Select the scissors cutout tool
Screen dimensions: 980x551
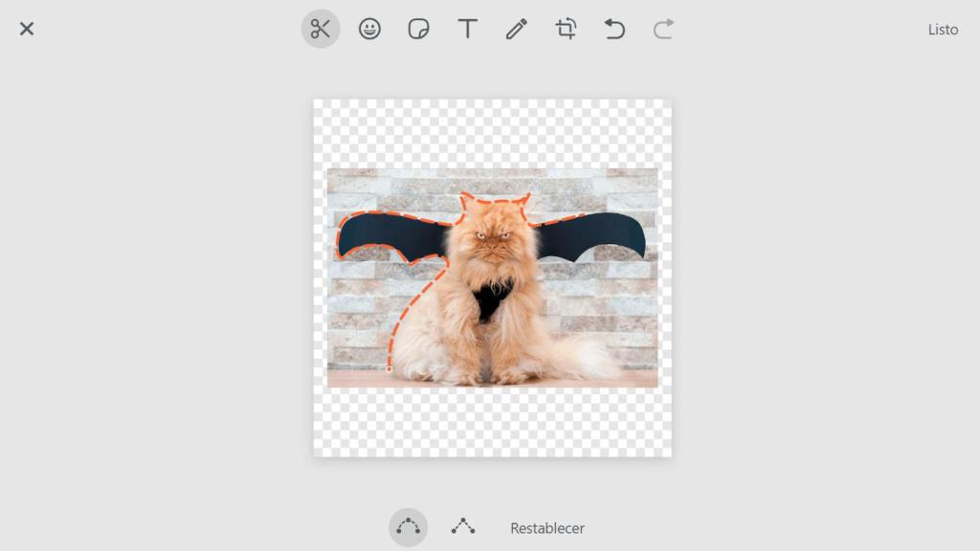point(321,29)
